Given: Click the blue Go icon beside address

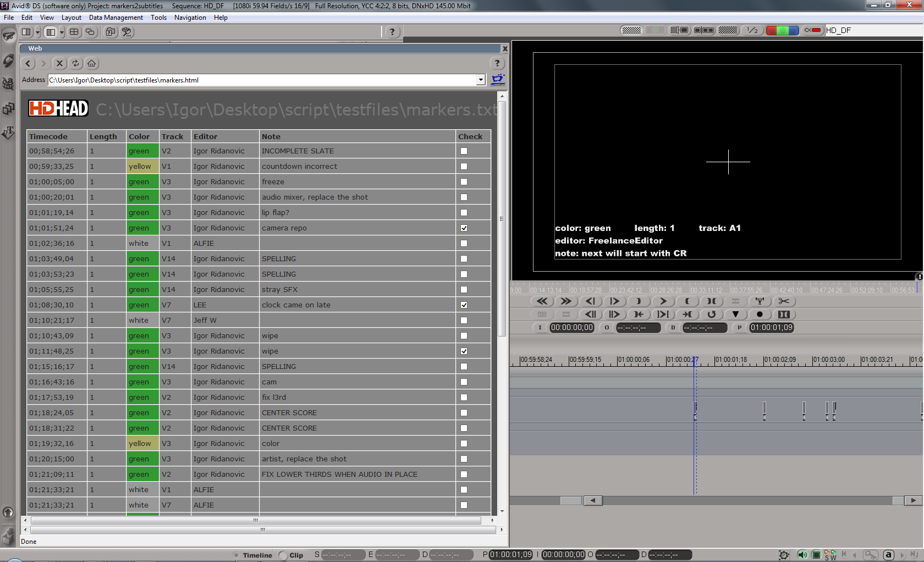Looking at the screenshot, I should (x=498, y=80).
